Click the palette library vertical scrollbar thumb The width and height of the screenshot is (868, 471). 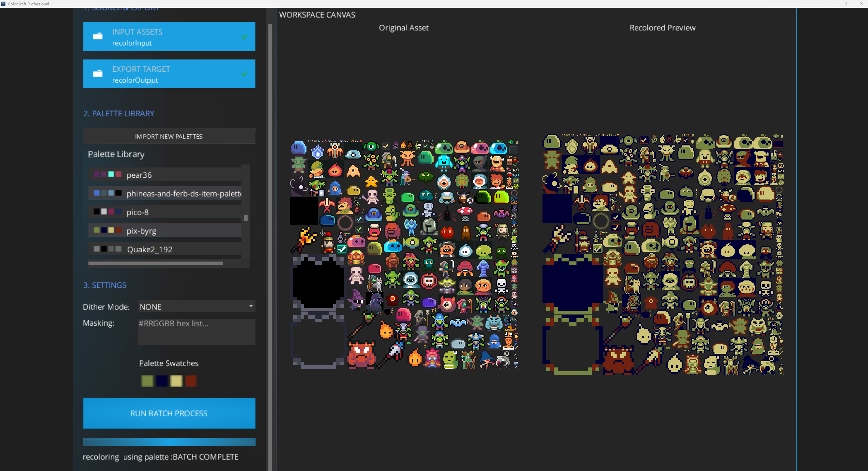[x=246, y=218]
